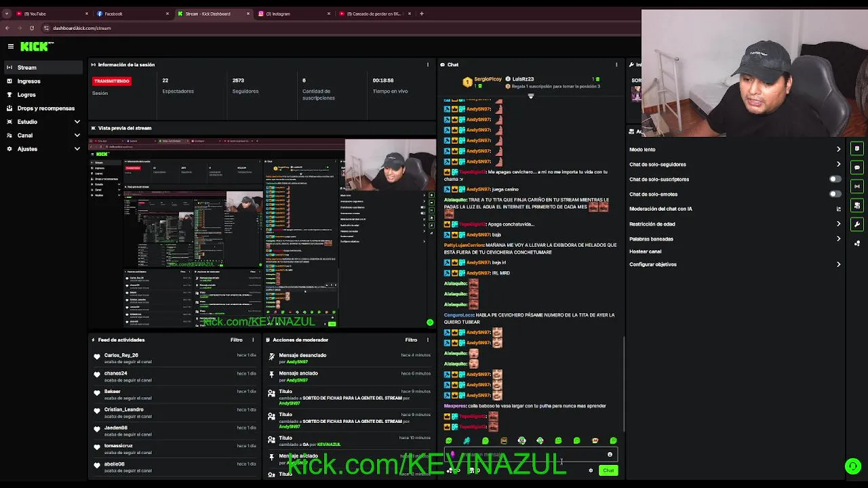Image resolution: width=868 pixels, height=488 pixels.
Task: Insert the teal dancing emote
Action: tap(467, 441)
